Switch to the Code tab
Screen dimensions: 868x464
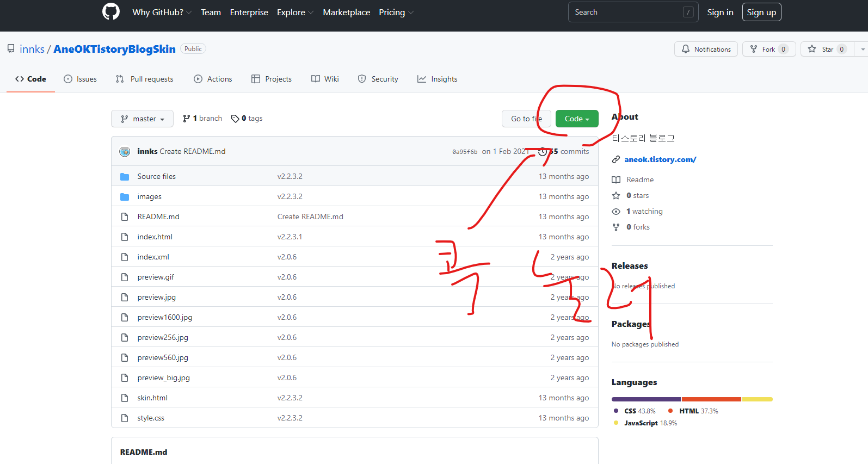[x=30, y=79]
